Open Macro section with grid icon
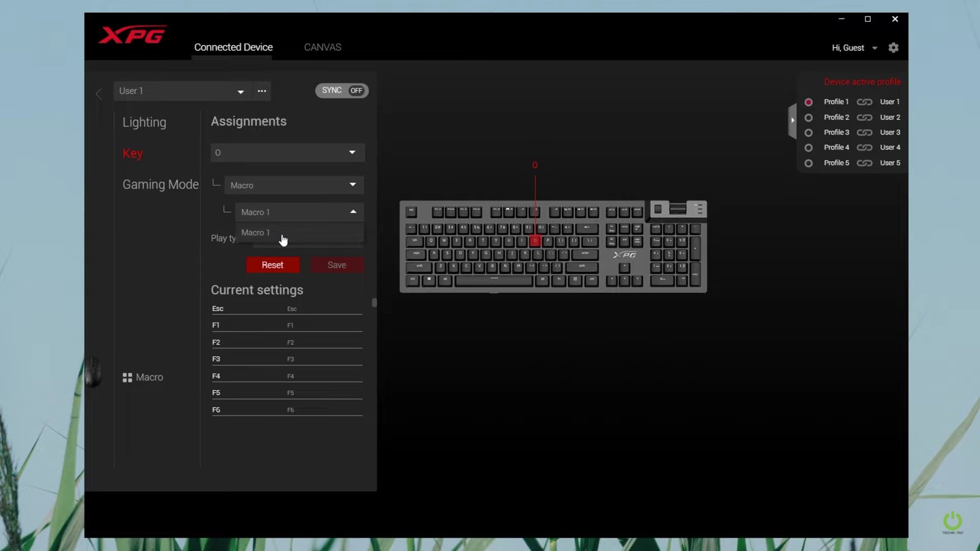Image resolution: width=980 pixels, height=551 pixels. [x=143, y=378]
